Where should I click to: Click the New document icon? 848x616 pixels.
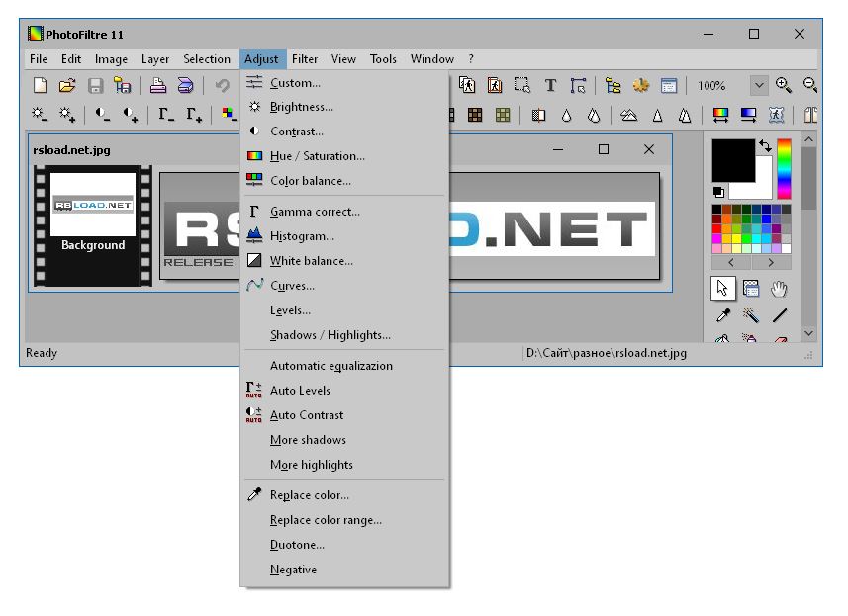click(40, 86)
